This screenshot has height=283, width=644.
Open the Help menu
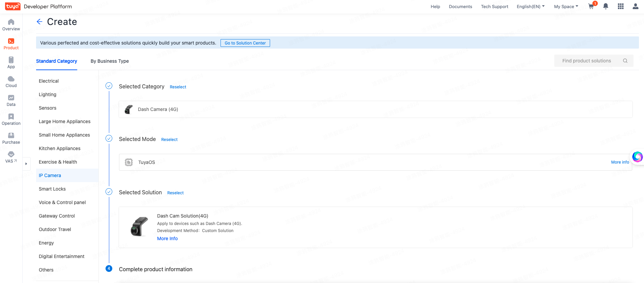435,6
